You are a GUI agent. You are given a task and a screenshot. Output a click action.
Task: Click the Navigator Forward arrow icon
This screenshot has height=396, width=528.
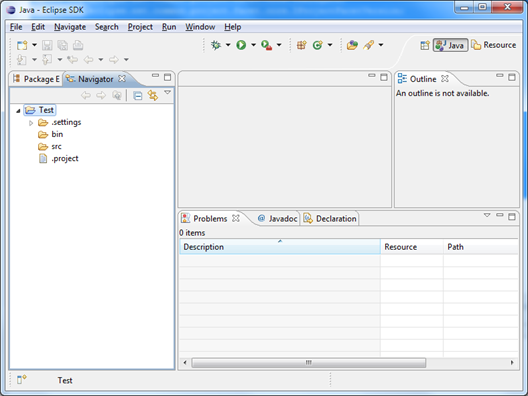tap(101, 96)
